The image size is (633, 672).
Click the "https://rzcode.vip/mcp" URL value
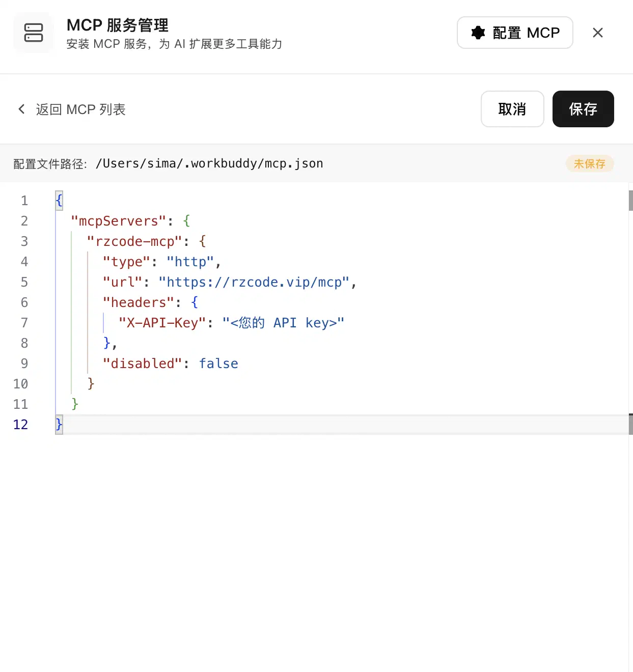click(254, 282)
